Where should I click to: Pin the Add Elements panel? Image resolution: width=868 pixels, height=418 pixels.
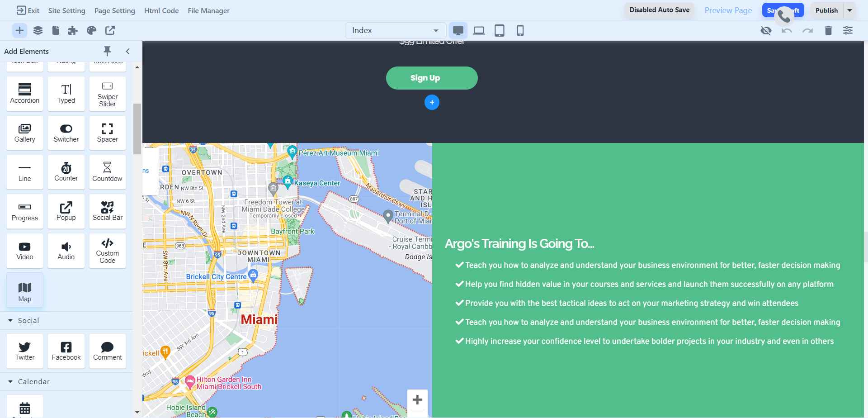(x=107, y=51)
